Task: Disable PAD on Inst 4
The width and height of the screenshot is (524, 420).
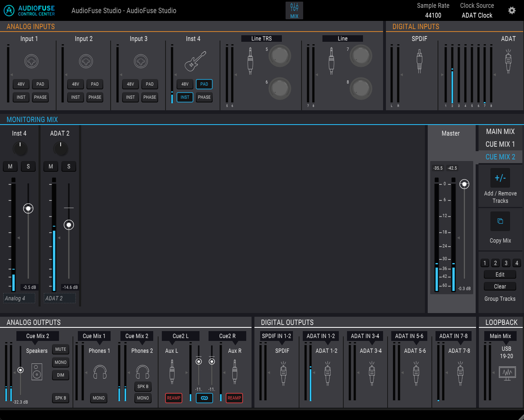Action: pyautogui.click(x=204, y=84)
